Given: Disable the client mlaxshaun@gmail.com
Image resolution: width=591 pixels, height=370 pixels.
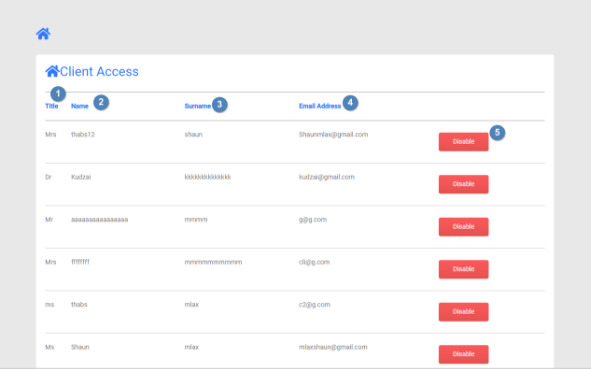Looking at the screenshot, I should coord(463,355).
